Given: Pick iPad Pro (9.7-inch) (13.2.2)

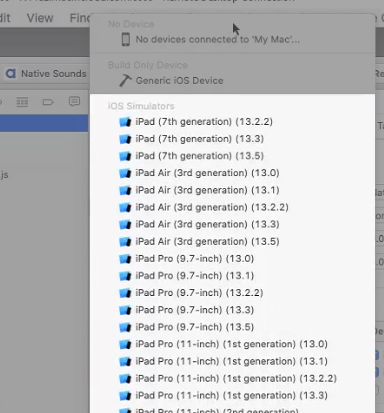Looking at the screenshot, I should pyautogui.click(x=232, y=293).
